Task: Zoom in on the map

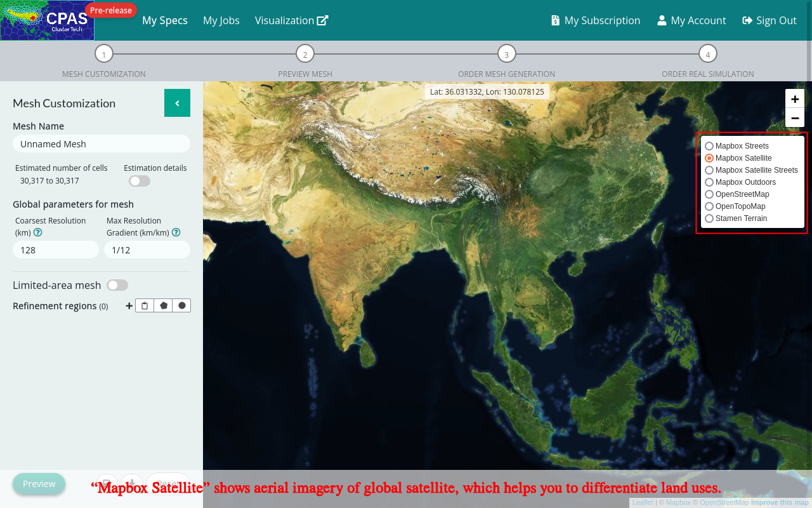Action: [x=795, y=99]
